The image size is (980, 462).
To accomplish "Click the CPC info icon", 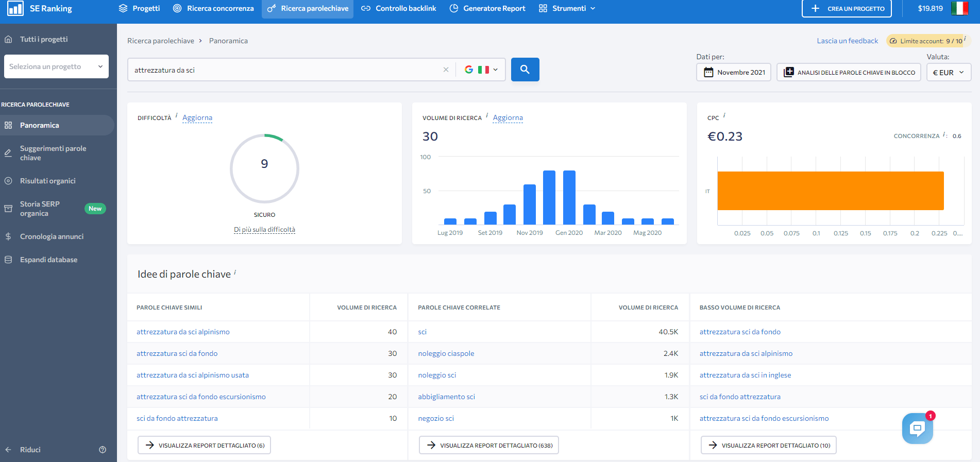I will pyautogui.click(x=724, y=115).
